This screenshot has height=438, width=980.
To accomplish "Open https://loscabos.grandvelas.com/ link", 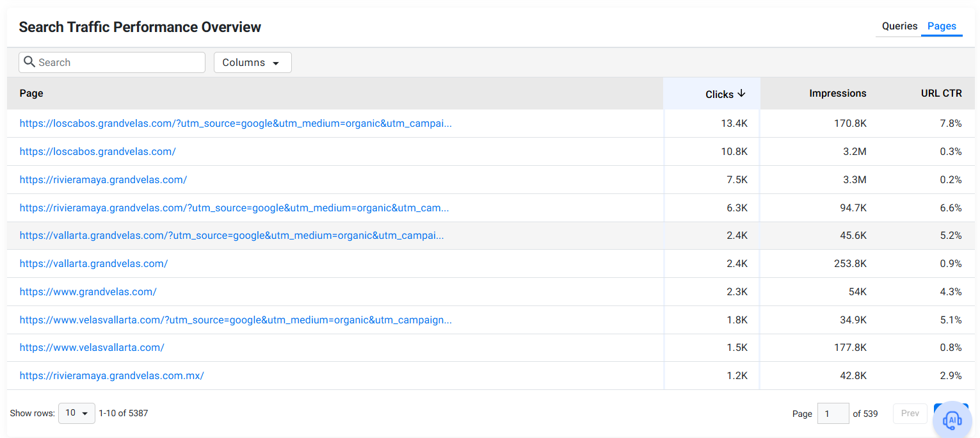I will [97, 152].
